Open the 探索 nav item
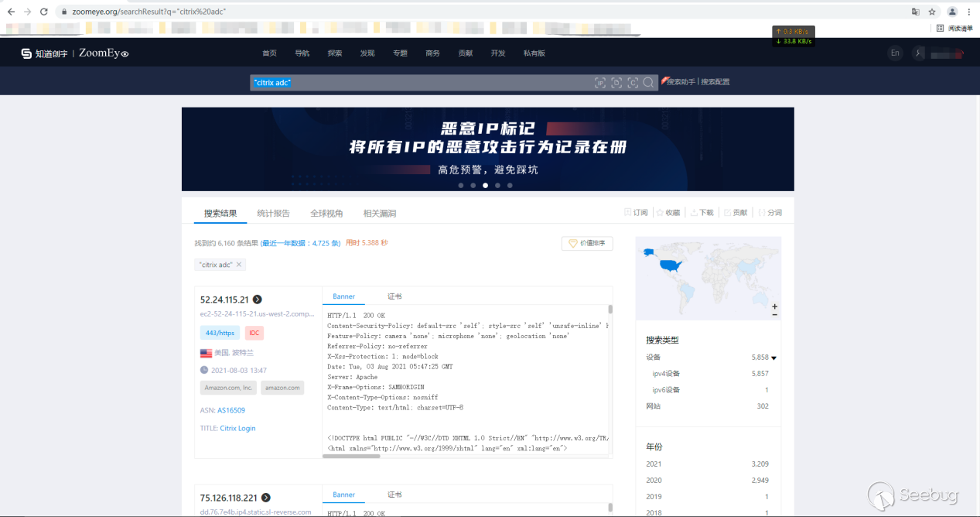This screenshot has width=980, height=517. pos(334,53)
